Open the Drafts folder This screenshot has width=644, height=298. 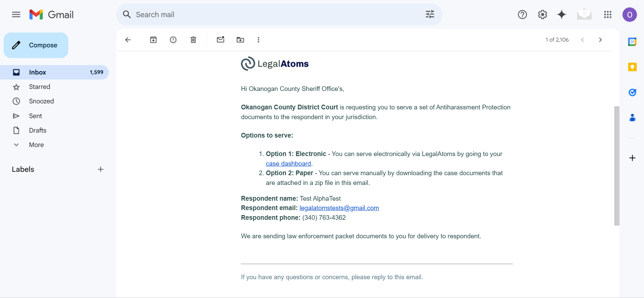coord(54,130)
